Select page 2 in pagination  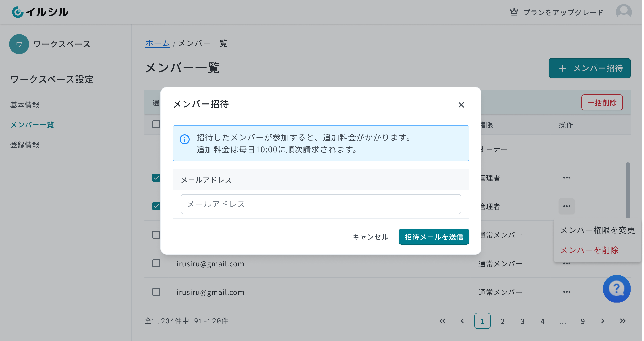click(502, 321)
